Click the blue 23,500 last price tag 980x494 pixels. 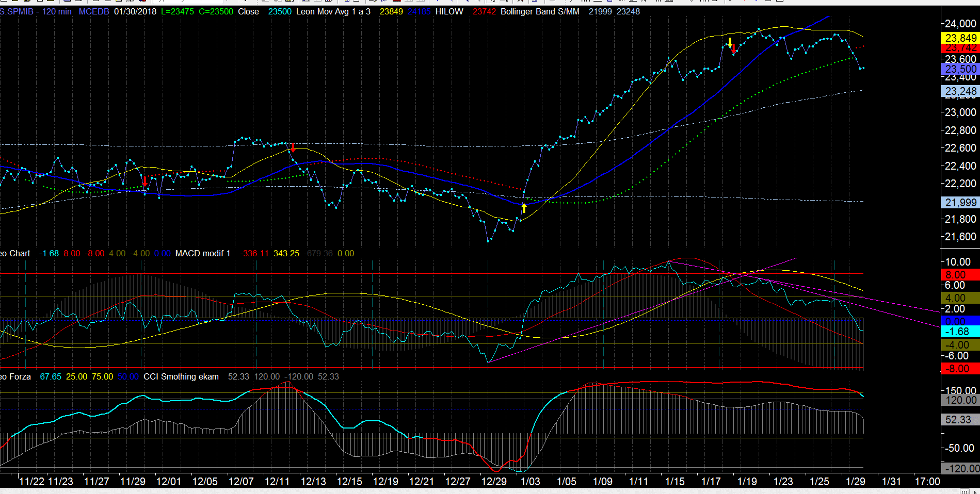click(960, 69)
